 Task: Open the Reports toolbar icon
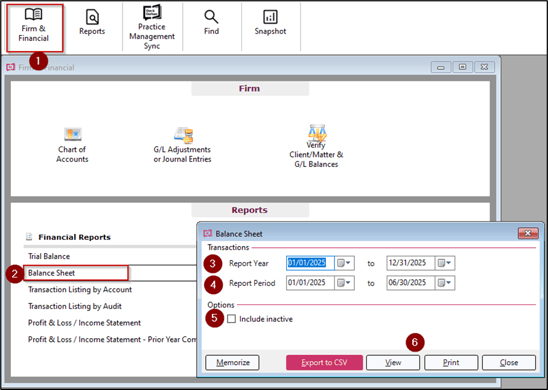coord(92,23)
